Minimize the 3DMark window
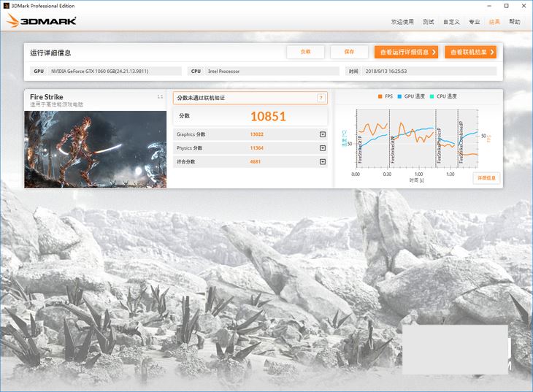 [x=489, y=6]
